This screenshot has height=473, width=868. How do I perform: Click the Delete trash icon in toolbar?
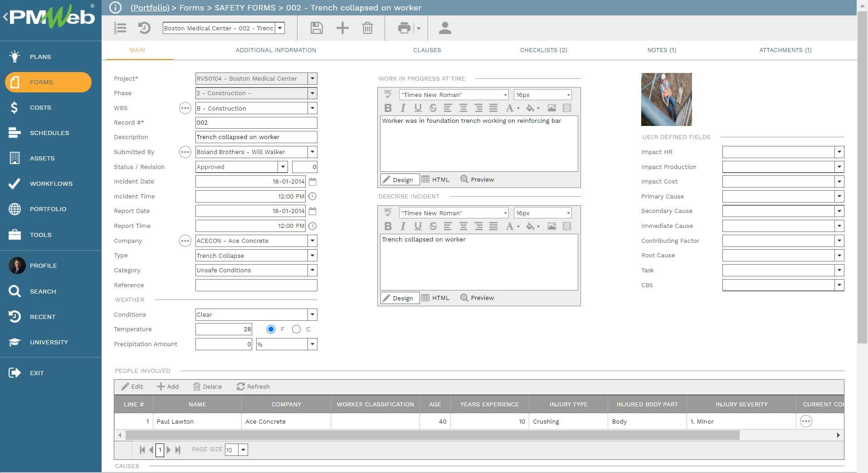367,28
